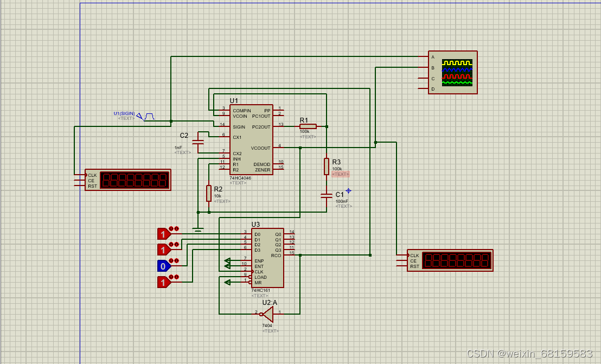Select the counter timer connected to SIGIN
The width and height of the screenshot is (601, 364).
coord(127,180)
